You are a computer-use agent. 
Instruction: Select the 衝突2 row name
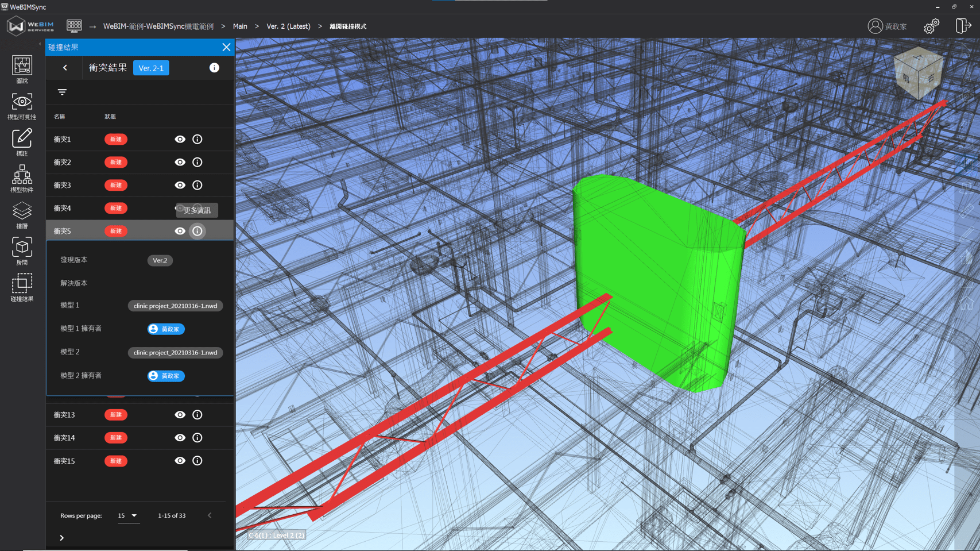(62, 162)
